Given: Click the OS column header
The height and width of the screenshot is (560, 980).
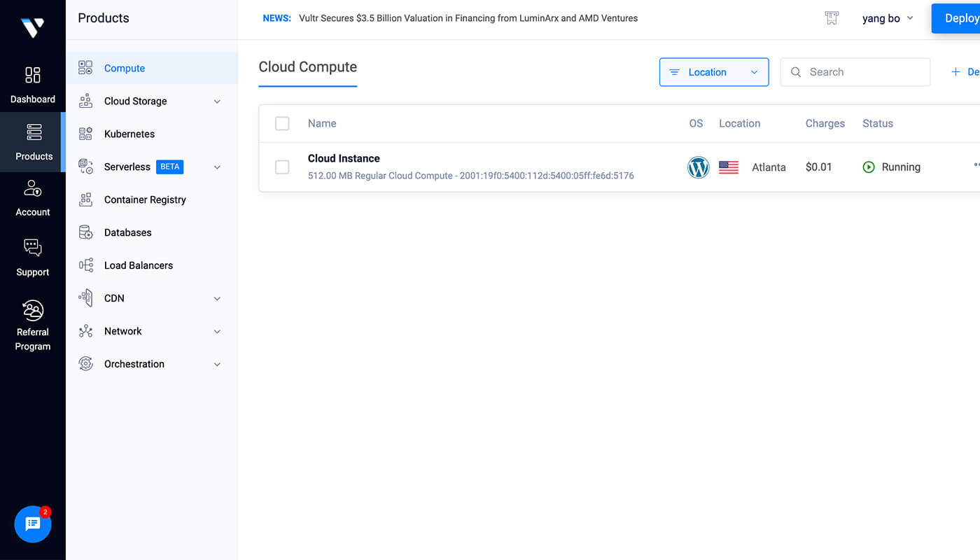Looking at the screenshot, I should point(696,123).
